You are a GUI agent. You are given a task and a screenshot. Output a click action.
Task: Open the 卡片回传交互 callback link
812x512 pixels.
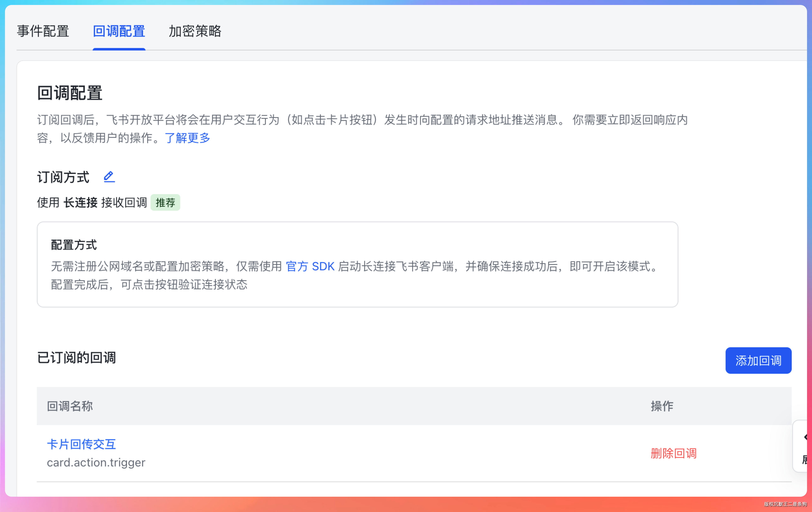coord(81,444)
